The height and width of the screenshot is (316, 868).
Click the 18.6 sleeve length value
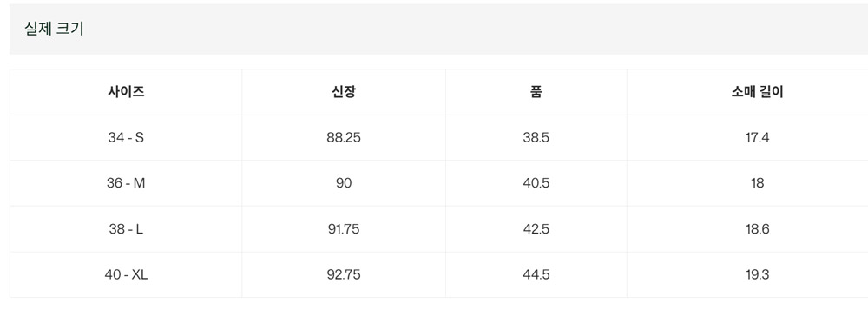coord(757,229)
